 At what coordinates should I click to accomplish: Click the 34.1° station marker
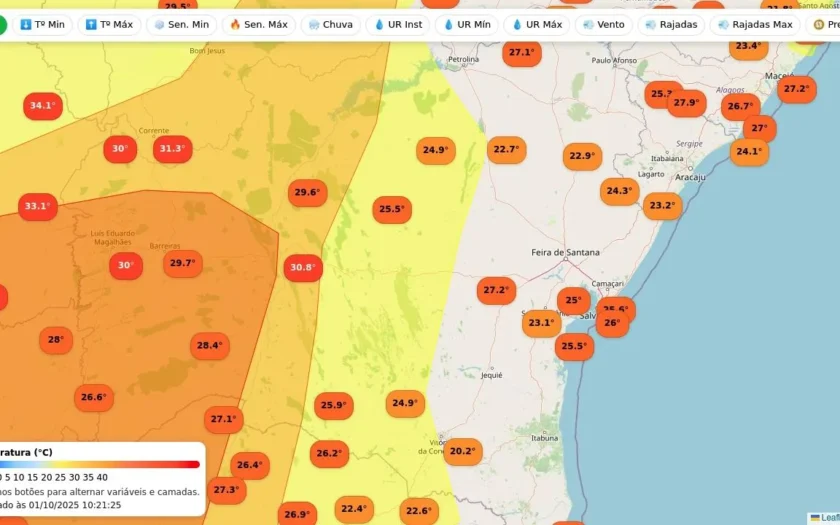click(42, 106)
